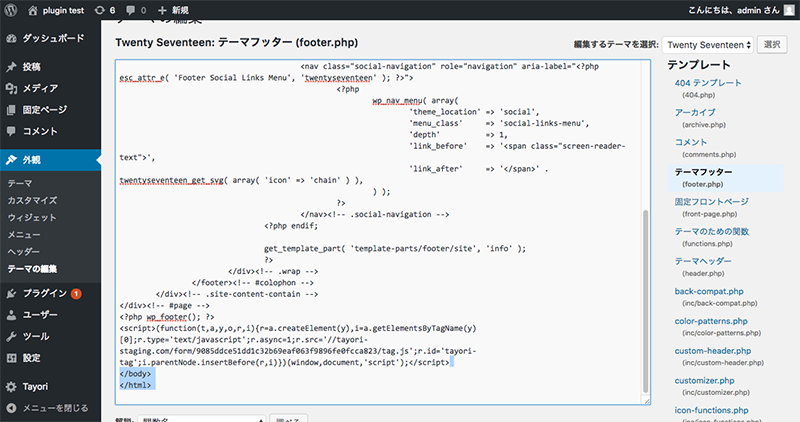Click the plugin update badge showing 1
The width and height of the screenshot is (800, 422).
[x=76, y=293]
